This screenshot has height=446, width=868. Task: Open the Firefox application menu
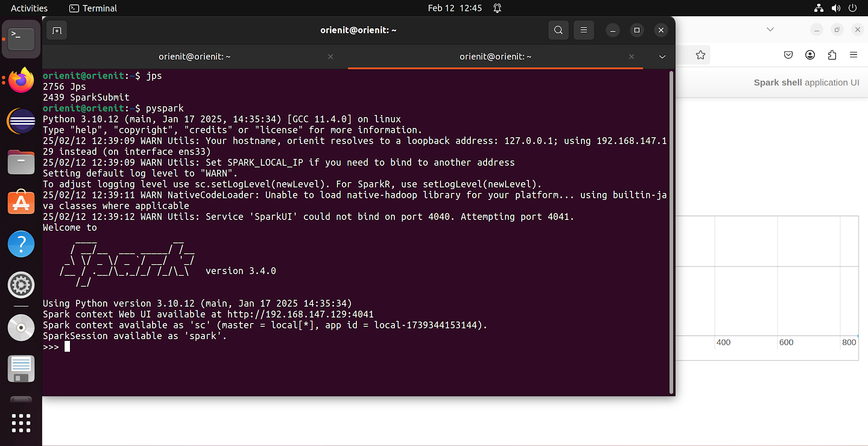click(854, 55)
